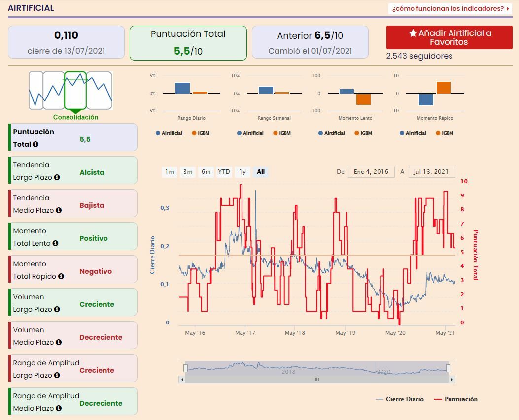Toggle Puntuación series in main chart legend
Viewport: 519px width, 420px height.
click(x=456, y=399)
